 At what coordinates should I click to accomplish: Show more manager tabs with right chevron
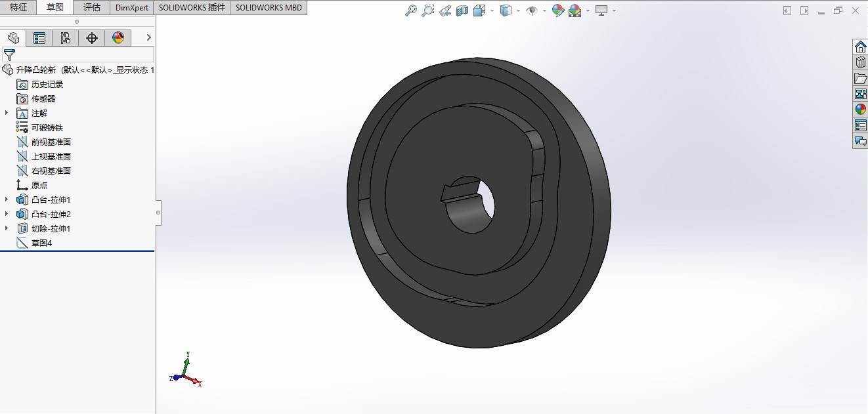(x=149, y=38)
